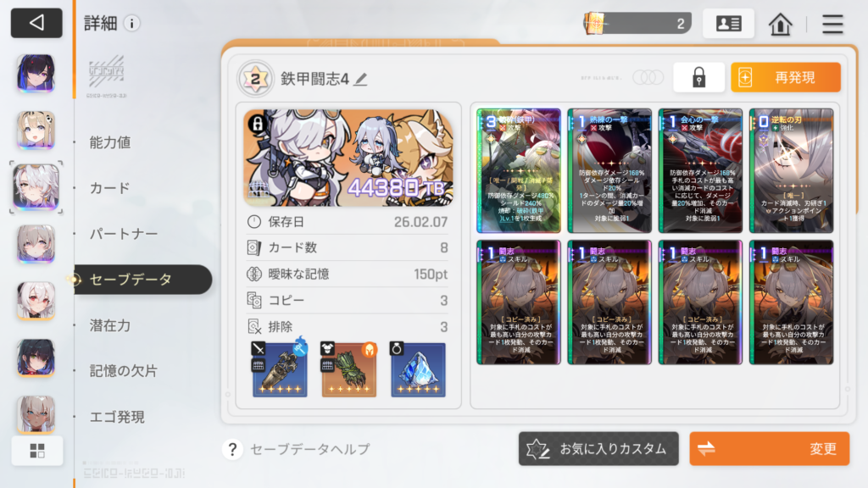Screen dimensions: 868x488
Task: Click the back arrow button
Action: pos(36,23)
